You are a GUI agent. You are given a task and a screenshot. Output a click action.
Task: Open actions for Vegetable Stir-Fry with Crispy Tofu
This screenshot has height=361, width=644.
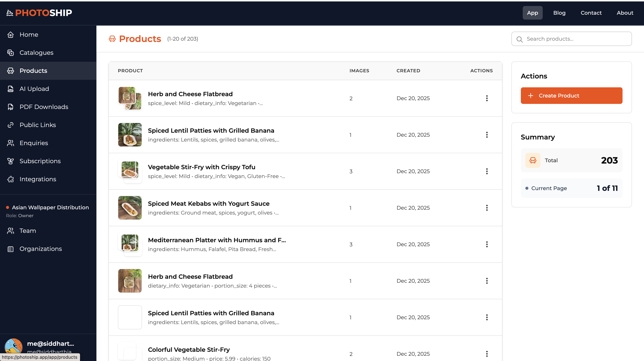(x=487, y=171)
